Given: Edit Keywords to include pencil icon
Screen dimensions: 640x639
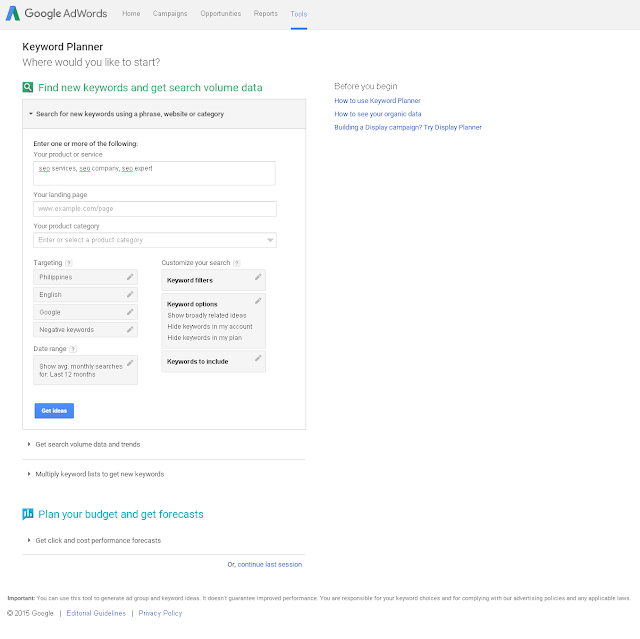Looking at the screenshot, I should coord(258,358).
